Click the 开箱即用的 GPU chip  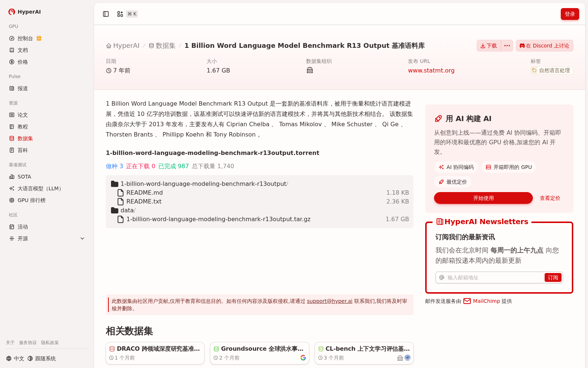click(x=509, y=167)
